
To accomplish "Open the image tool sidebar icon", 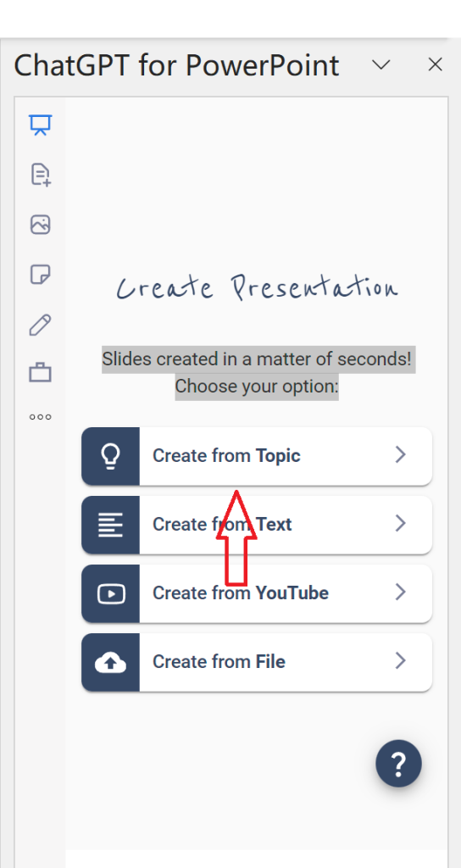I will click(x=41, y=224).
